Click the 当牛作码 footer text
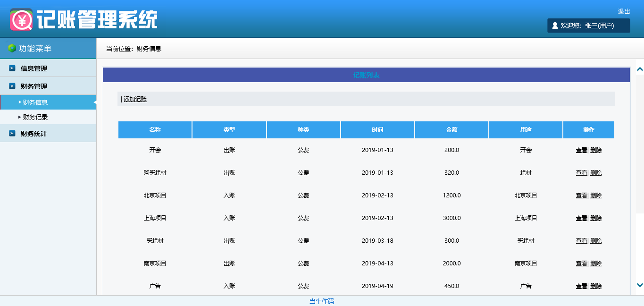 pyautogui.click(x=322, y=301)
